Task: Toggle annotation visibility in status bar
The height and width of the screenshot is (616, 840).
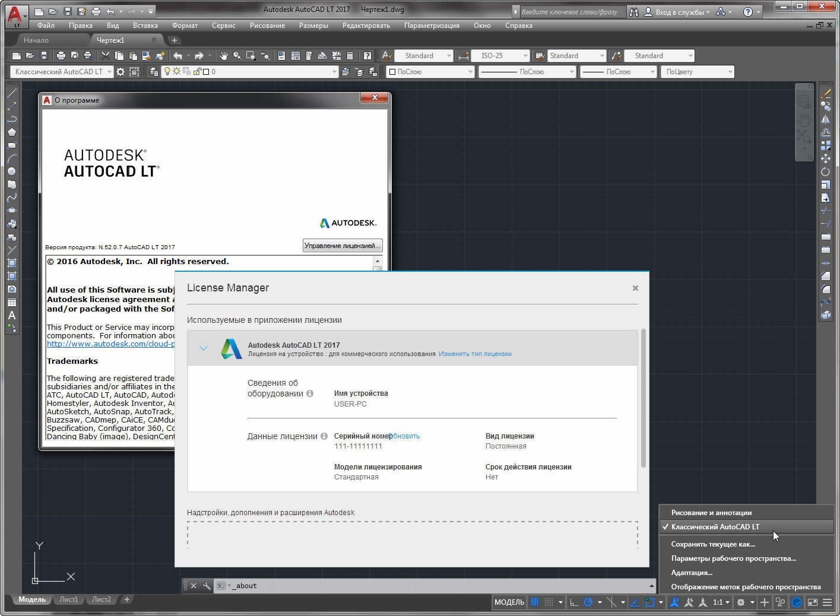Action: click(675, 602)
